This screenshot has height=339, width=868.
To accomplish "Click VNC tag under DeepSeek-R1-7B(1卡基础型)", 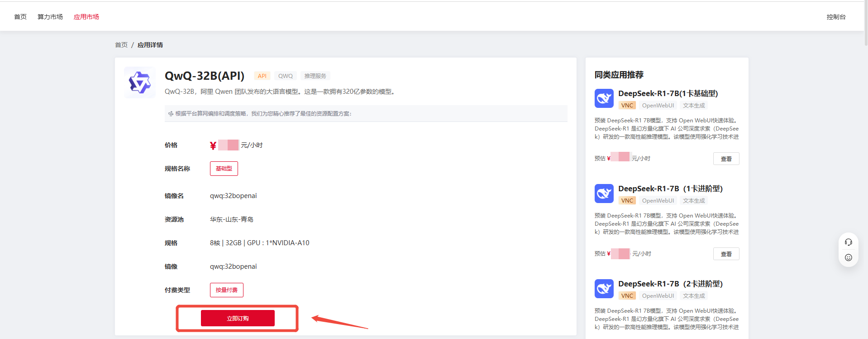I will click(x=627, y=106).
